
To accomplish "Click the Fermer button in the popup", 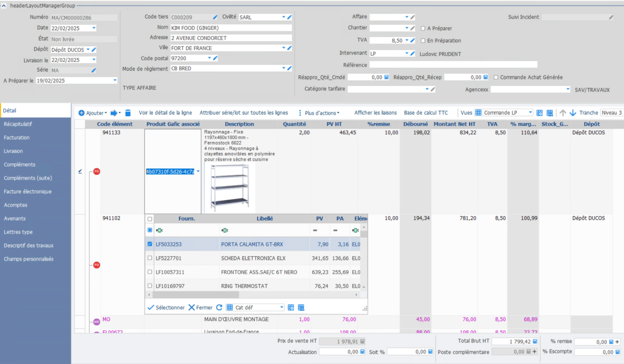I will click(x=200, y=308).
